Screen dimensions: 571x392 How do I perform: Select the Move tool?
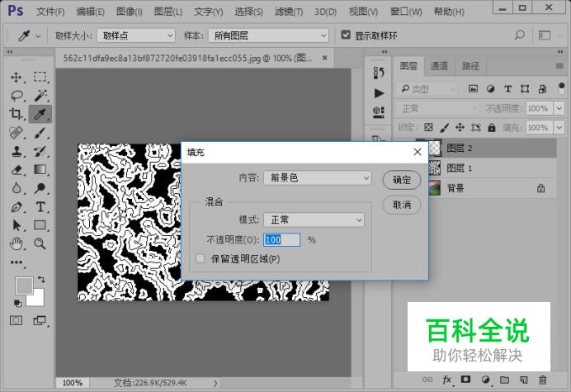(16, 78)
